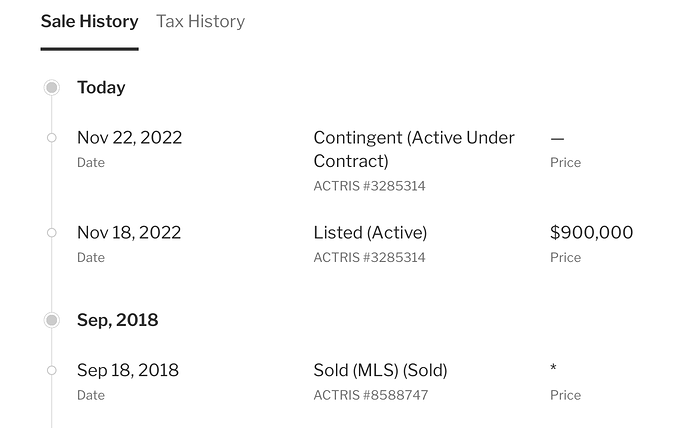Click the Nov 22, 2022 timeline dot
Image resolution: width=690 pixels, height=428 pixels.
[51, 138]
